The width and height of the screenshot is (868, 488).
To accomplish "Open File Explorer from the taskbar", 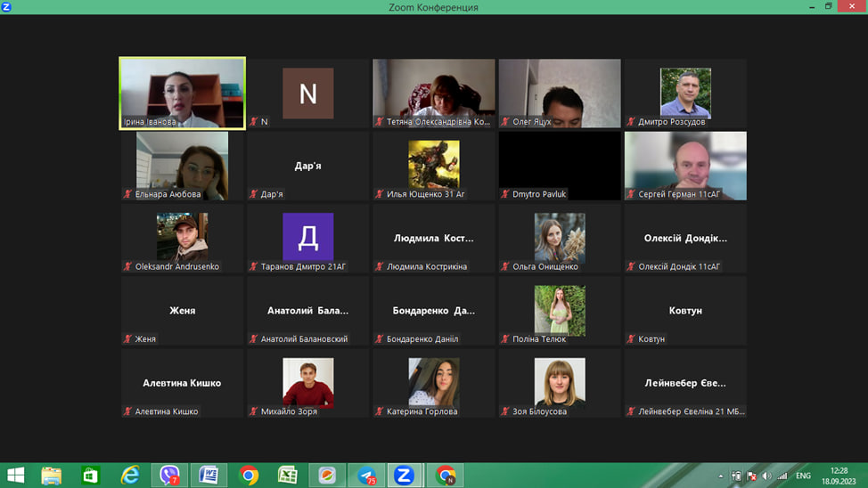I will (52, 476).
